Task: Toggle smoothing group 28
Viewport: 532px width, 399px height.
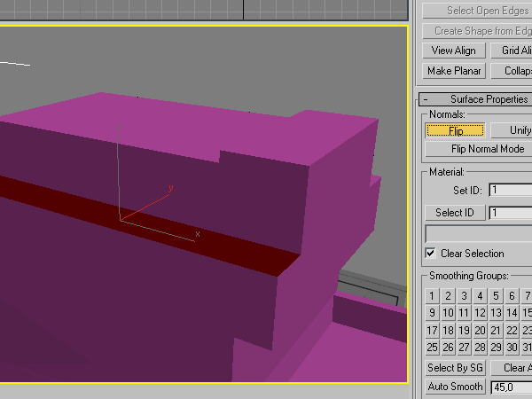Action: (x=480, y=347)
